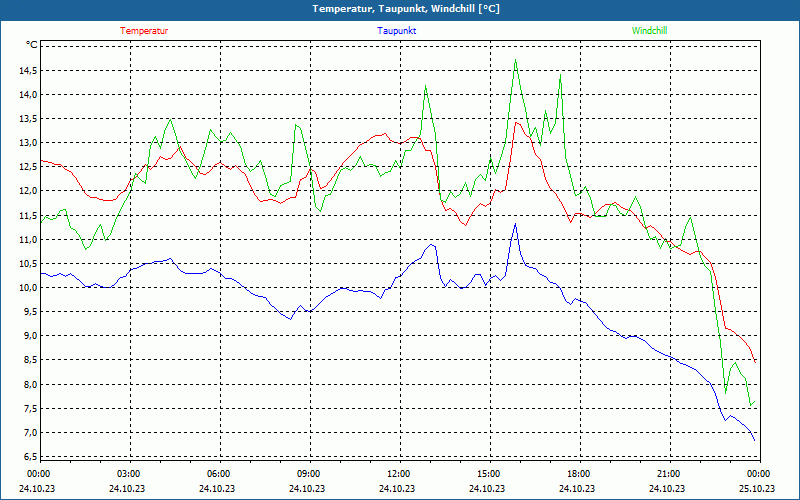
Task: Click the 12,0 y-axis value
Action: (28, 191)
